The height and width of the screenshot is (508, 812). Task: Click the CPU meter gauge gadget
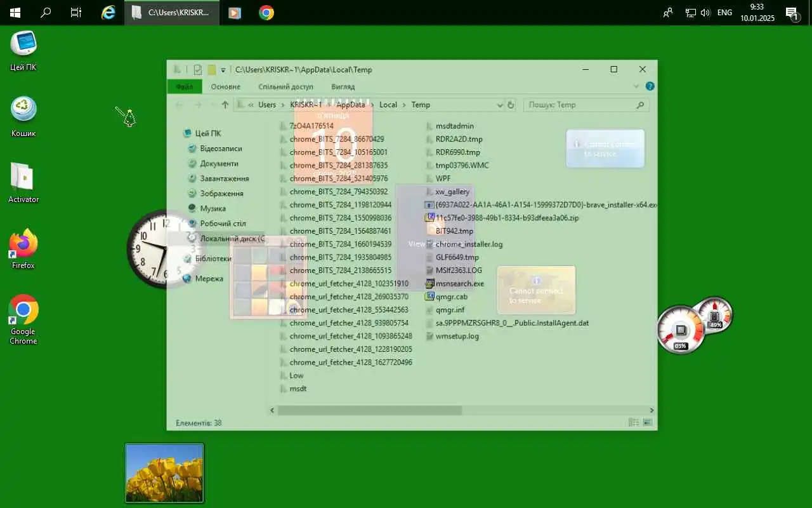[681, 329]
